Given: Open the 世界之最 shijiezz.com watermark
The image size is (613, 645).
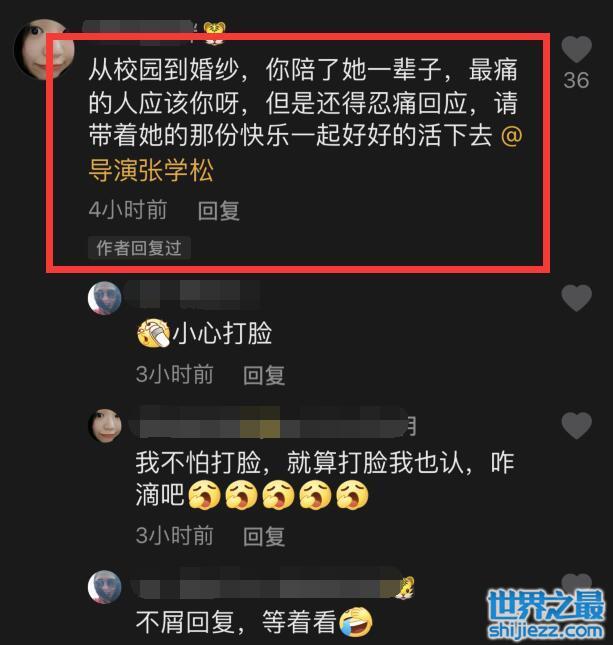Looking at the screenshot, I should [x=546, y=613].
